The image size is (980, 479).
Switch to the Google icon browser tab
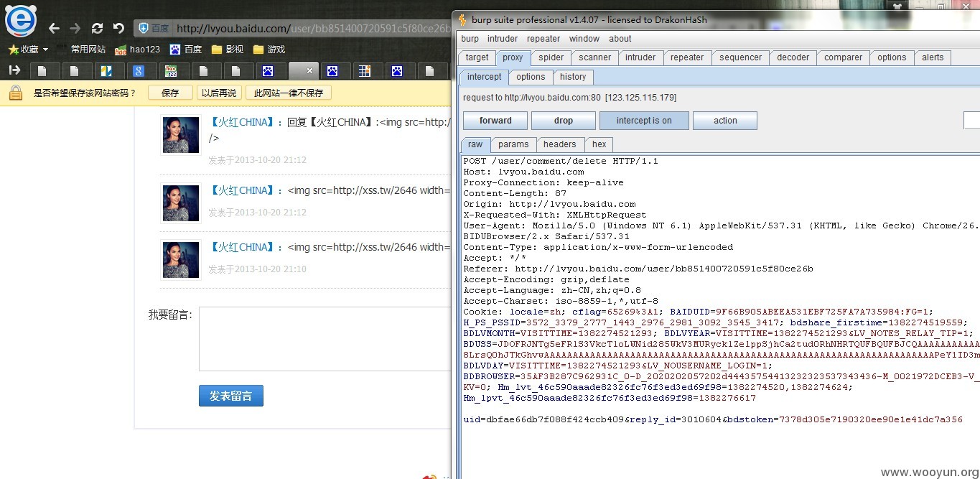click(x=139, y=70)
